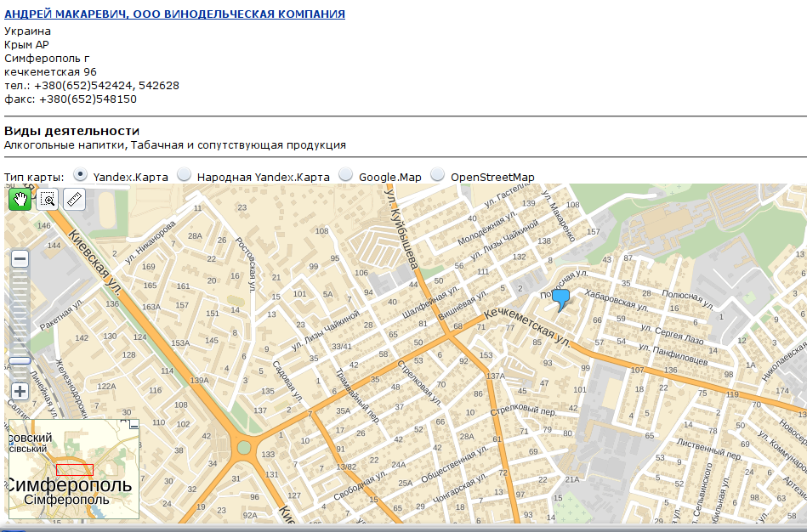Click the minus zoom out button
This screenshot has width=807, height=532.
click(x=20, y=258)
